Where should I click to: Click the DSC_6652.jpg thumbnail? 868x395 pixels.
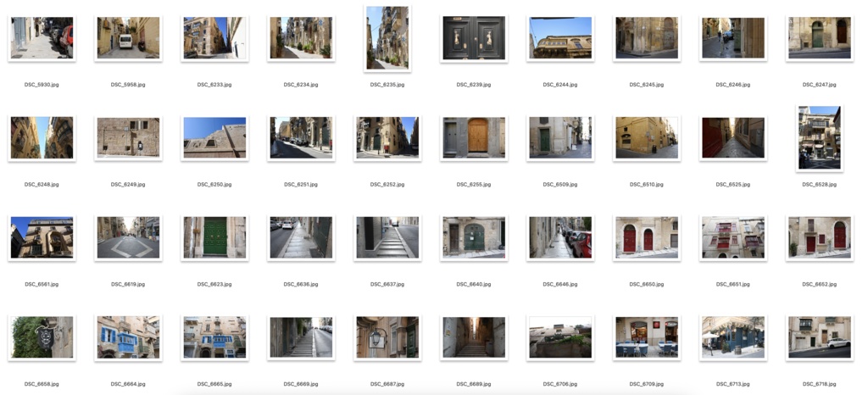click(820, 237)
